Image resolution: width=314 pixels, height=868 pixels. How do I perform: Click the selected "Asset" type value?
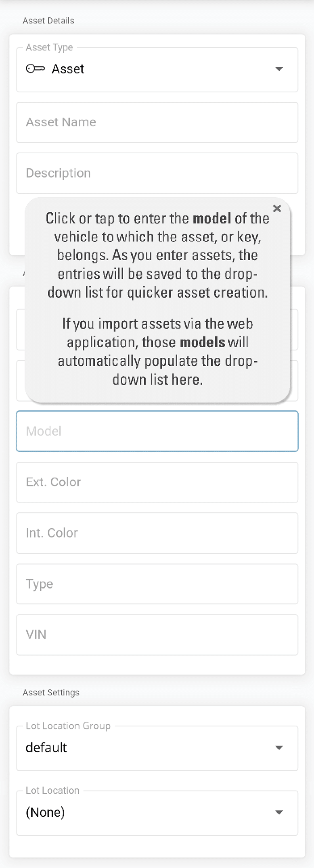click(x=68, y=69)
